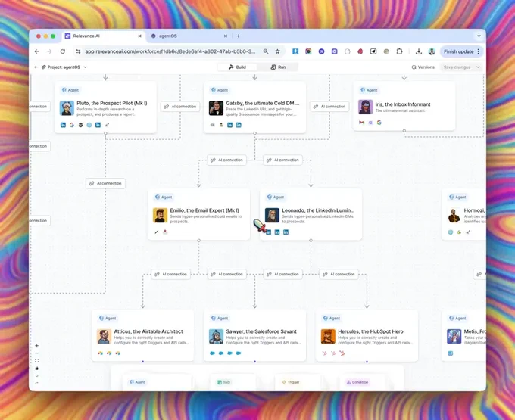The image size is (515, 420).
Task: Open Hercules, the HubSpot Hero agent
Action: tap(367, 336)
